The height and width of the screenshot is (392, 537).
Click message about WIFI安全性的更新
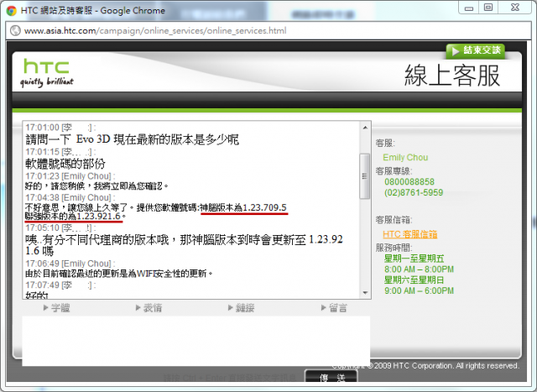coord(119,274)
